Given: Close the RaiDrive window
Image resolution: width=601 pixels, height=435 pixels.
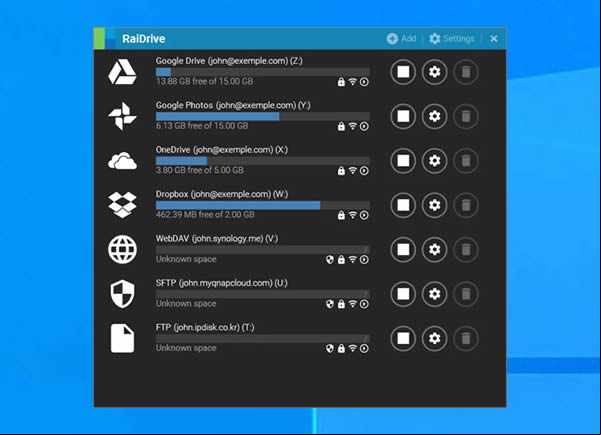Looking at the screenshot, I should [x=494, y=39].
